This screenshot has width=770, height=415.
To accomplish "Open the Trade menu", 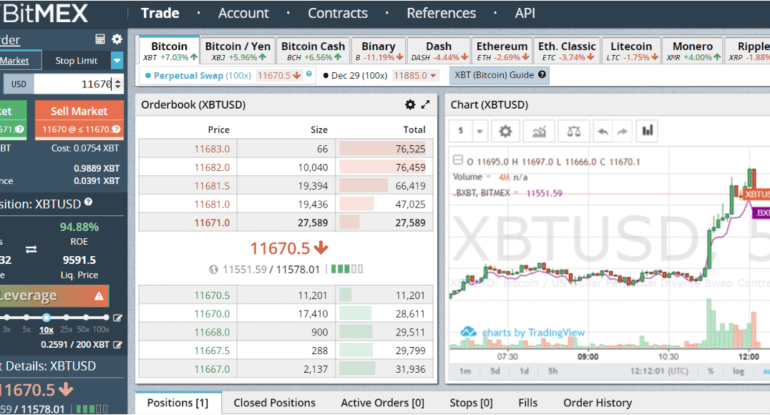I will point(160,13).
